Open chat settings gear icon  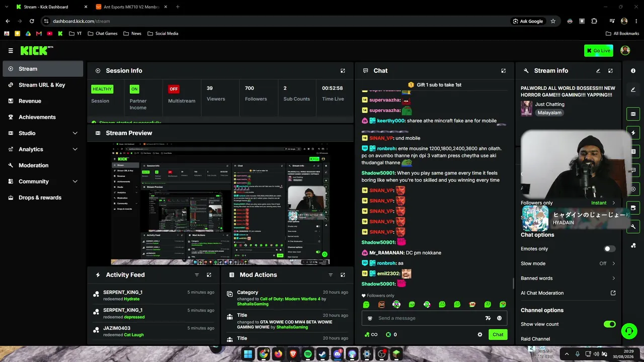tap(480, 334)
